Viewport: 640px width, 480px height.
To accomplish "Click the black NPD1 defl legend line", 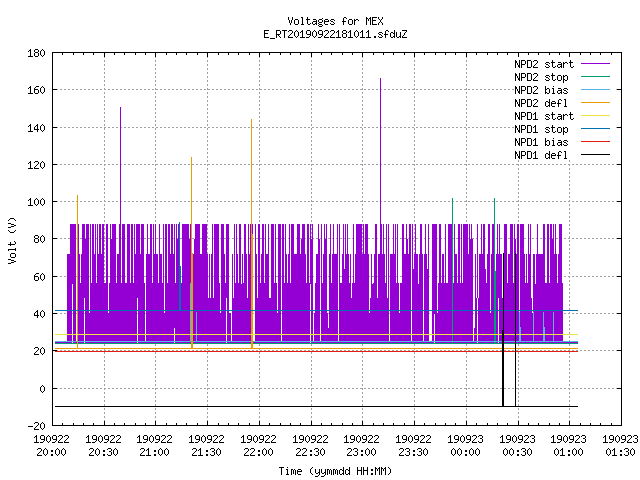I will pos(595,154).
